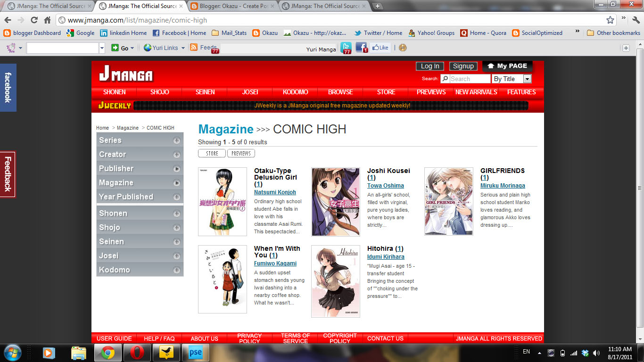644x362 pixels.
Task: Click the search magnifier icon on JManga
Action: [x=445, y=79]
